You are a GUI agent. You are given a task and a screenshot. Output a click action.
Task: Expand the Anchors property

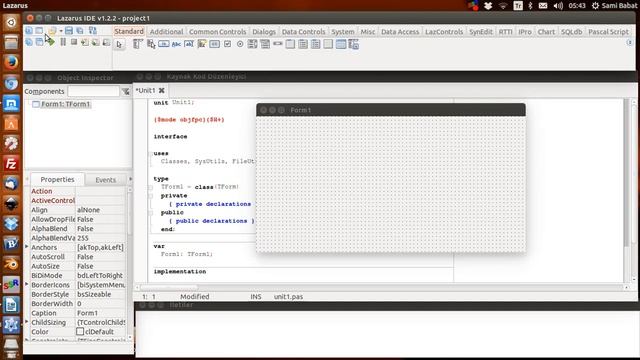click(27, 247)
